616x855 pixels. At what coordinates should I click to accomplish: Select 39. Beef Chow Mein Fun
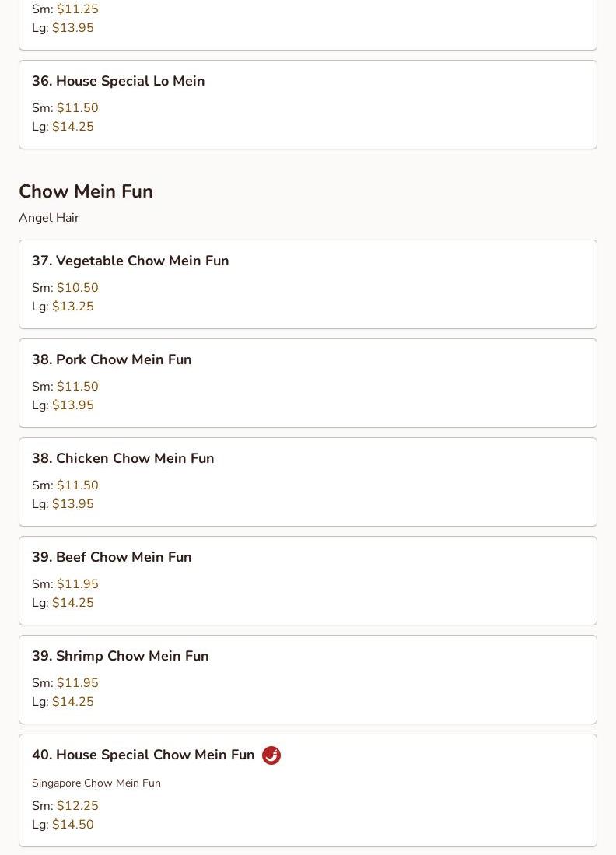[308, 580]
